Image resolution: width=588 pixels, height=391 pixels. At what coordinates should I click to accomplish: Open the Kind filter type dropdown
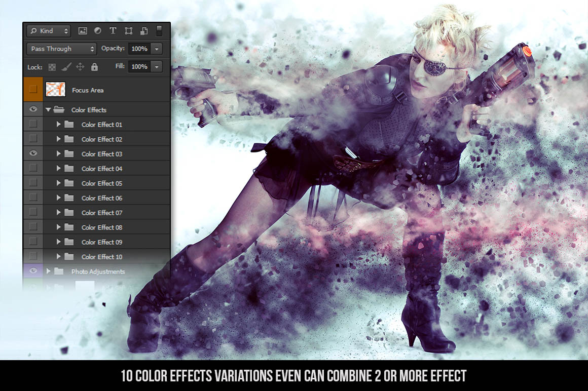click(48, 31)
